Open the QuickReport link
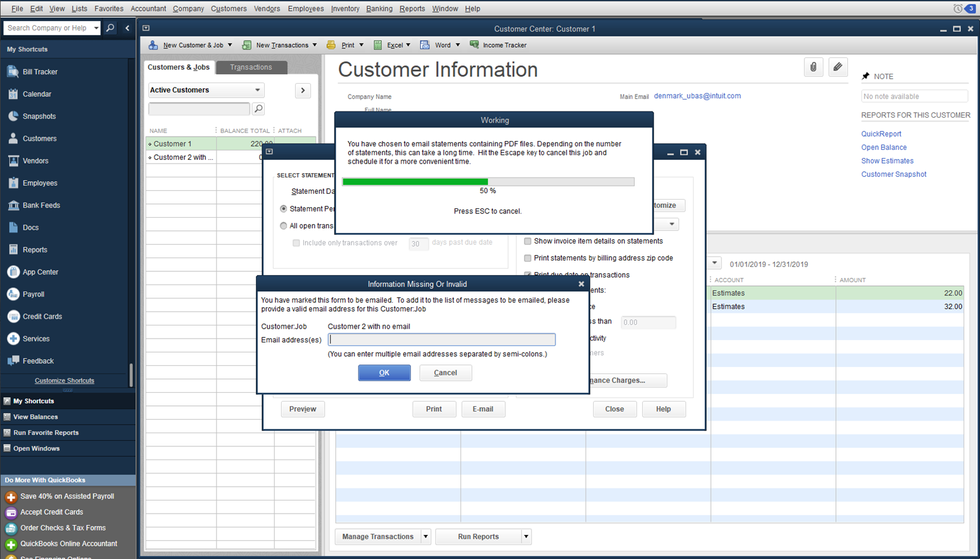Viewport: 980px width, 559px height. [881, 134]
